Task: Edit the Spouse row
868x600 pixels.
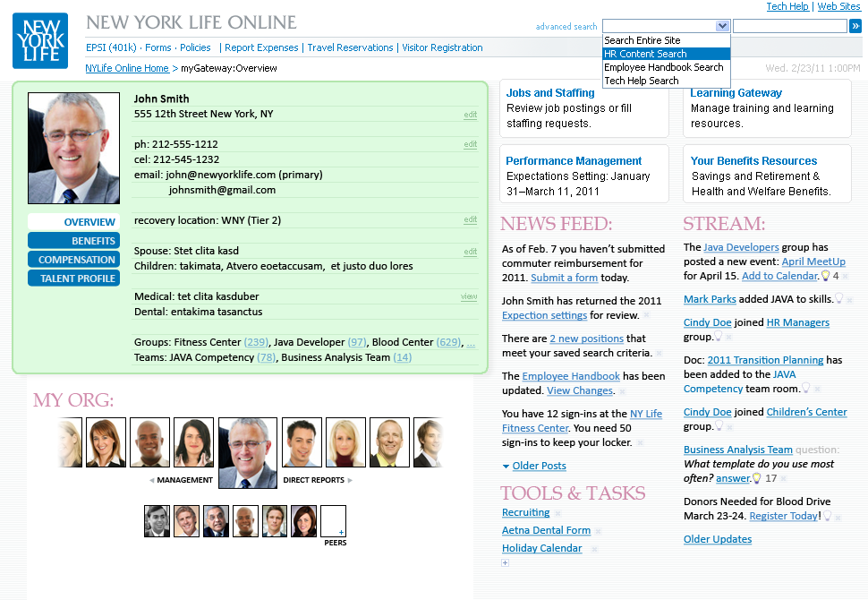Action: (x=470, y=252)
